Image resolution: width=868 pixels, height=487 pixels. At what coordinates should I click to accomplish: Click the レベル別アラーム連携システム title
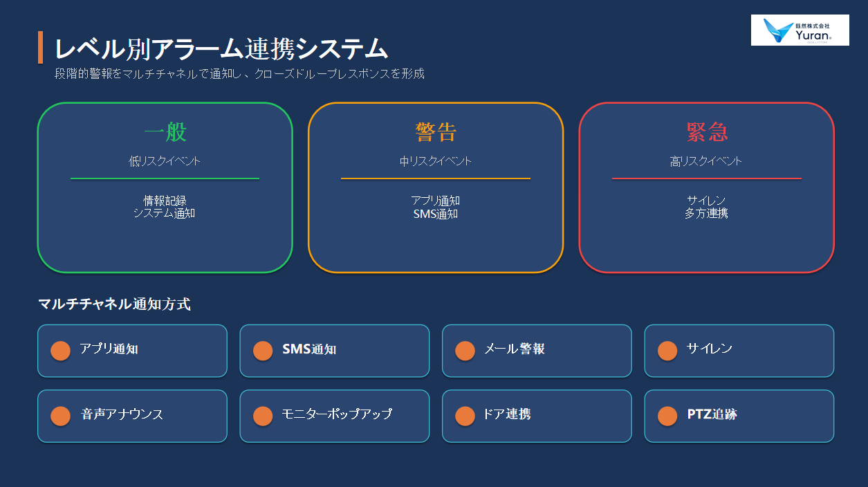tap(221, 48)
